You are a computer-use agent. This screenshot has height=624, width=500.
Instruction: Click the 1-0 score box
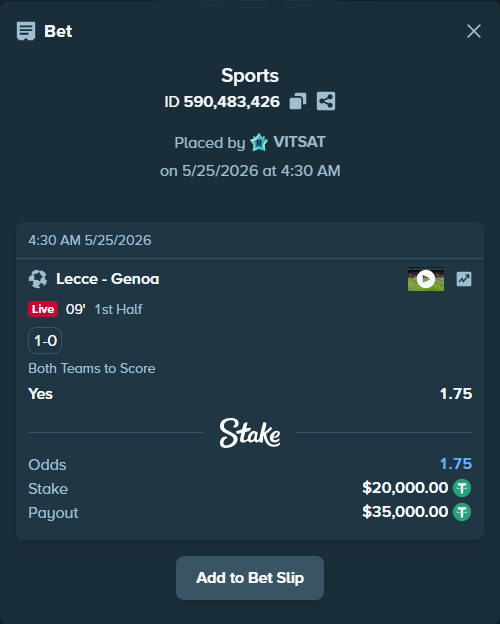(x=45, y=341)
